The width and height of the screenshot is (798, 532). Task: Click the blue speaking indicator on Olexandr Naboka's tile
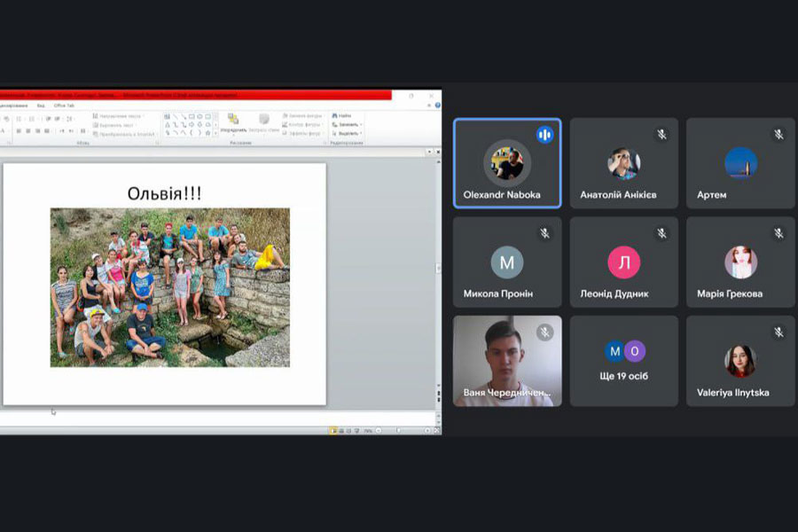[x=544, y=135]
